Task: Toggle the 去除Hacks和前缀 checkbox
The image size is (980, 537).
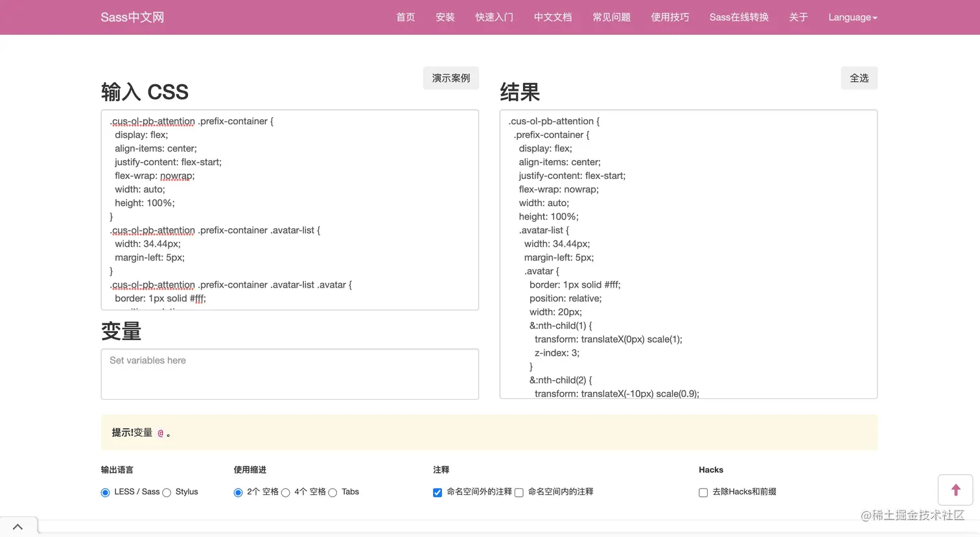Action: (x=703, y=493)
